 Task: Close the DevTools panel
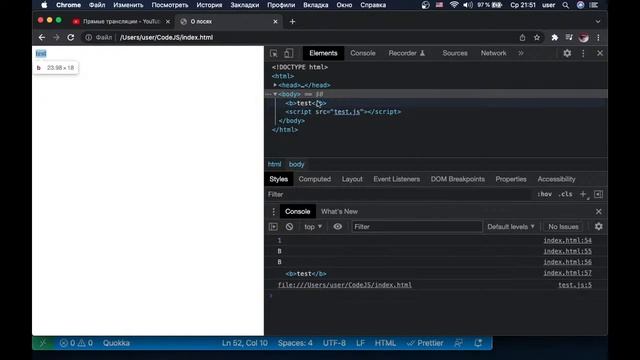600,53
